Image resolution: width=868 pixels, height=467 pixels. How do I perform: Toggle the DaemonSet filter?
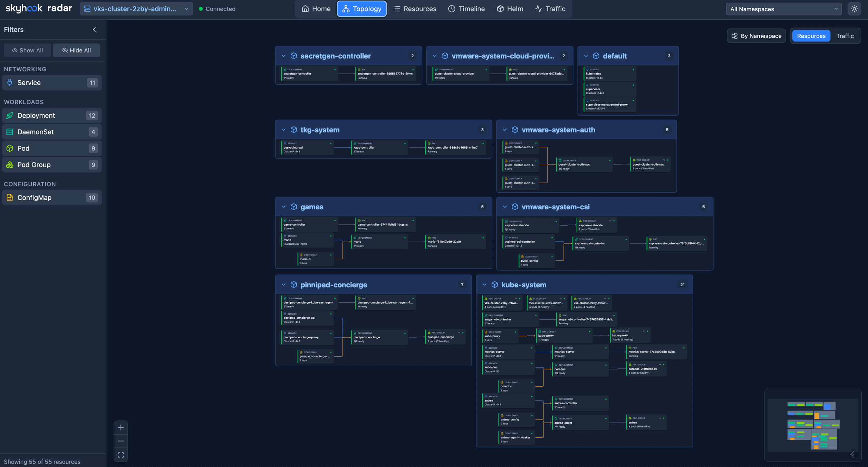click(52, 132)
